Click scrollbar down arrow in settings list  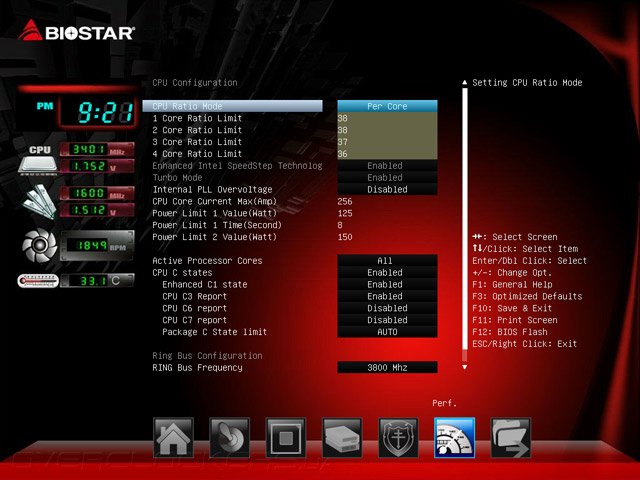click(464, 367)
